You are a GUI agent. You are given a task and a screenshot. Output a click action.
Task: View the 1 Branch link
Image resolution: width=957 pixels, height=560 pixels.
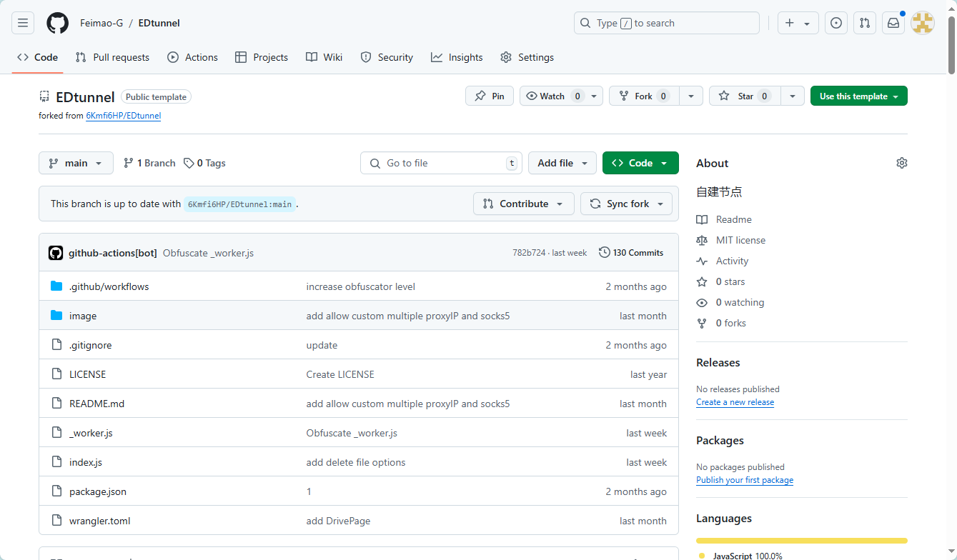[x=149, y=163]
